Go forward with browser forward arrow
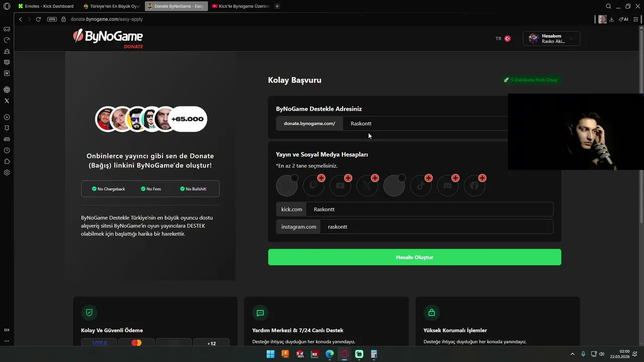The width and height of the screenshot is (644, 362). coord(29,19)
